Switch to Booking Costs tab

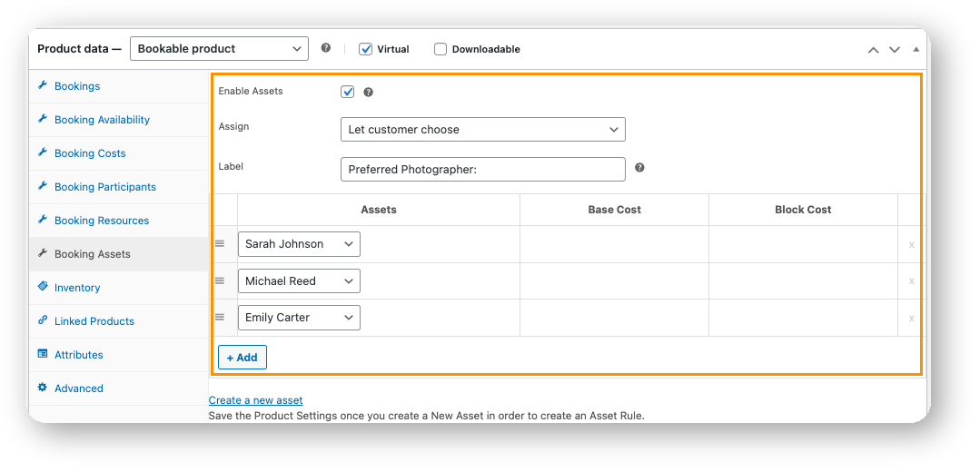(119, 153)
